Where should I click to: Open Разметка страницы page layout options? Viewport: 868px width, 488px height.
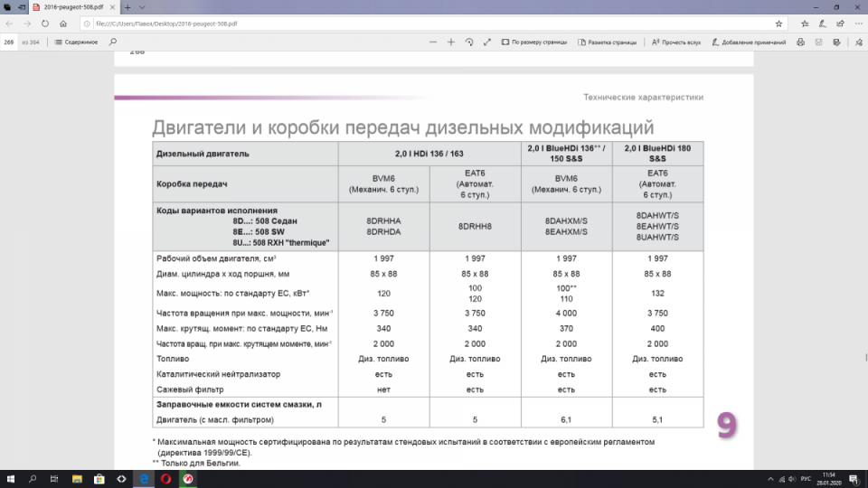click(608, 42)
